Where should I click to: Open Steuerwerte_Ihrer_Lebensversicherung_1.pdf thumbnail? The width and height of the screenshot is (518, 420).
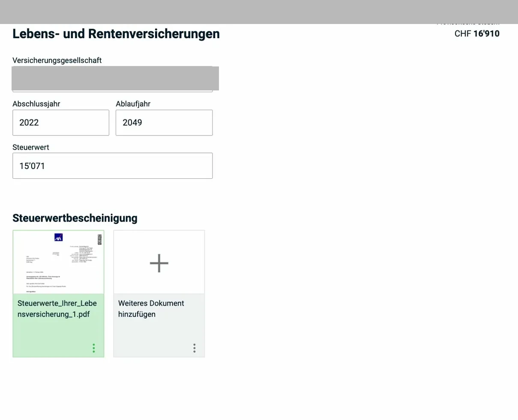58,262
